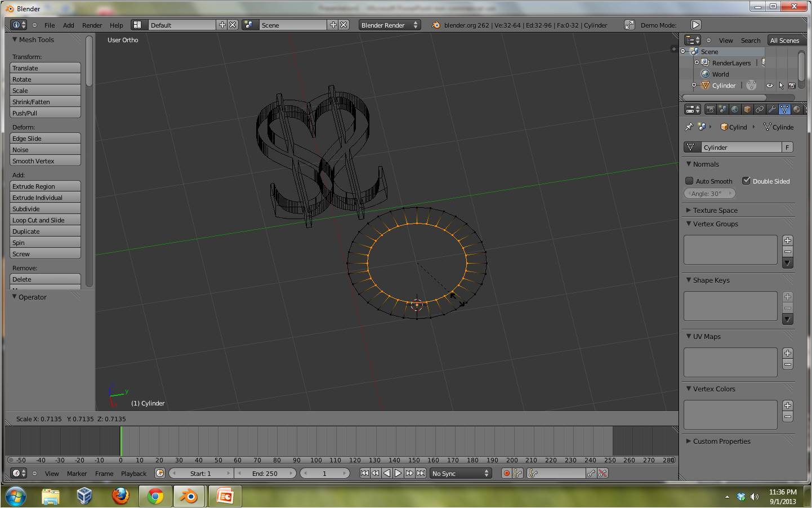Click the insert keyframe key icon
This screenshot has height=508, width=812.
tap(591, 473)
